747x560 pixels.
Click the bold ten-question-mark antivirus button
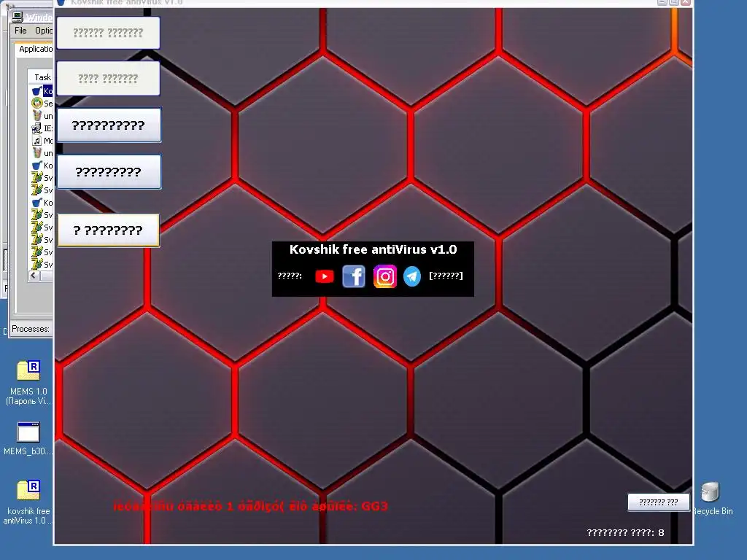[109, 125]
